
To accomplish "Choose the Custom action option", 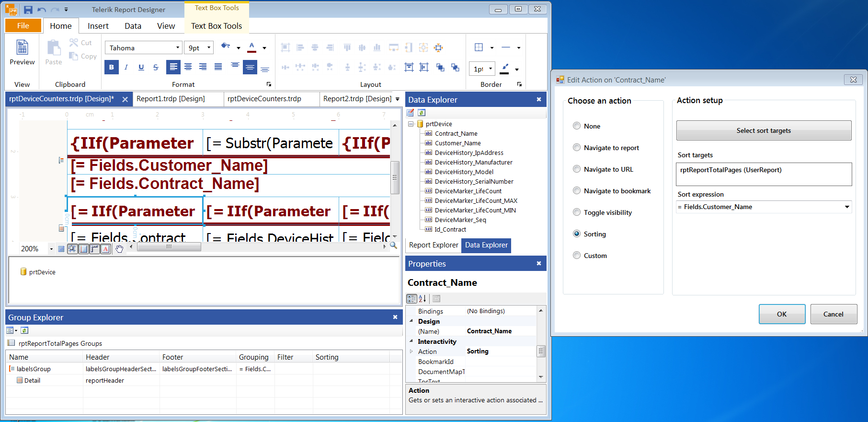I will 577,256.
